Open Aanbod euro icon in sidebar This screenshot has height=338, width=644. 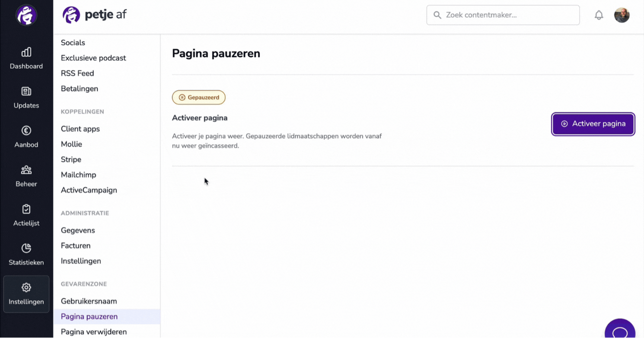[x=26, y=131]
